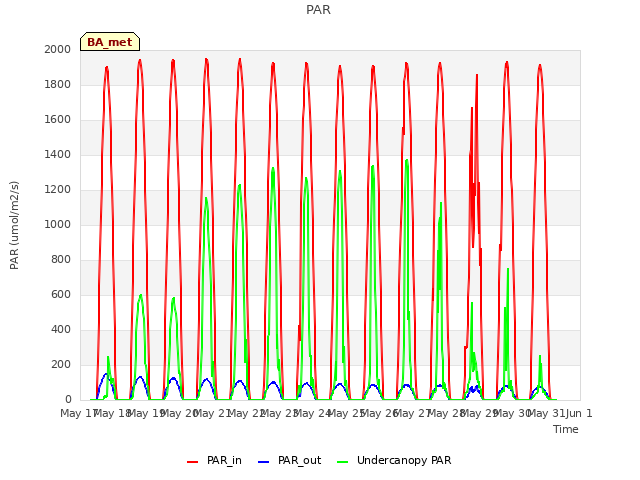Image resolution: width=640 pixels, height=480 pixels.
Task: Click the PAR chart title
Action: (318, 9)
